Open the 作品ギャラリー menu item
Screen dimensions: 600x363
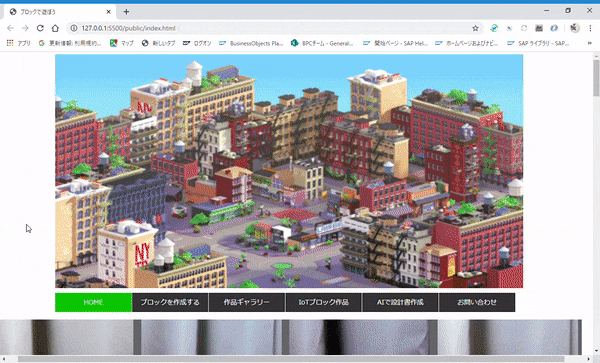(x=247, y=302)
